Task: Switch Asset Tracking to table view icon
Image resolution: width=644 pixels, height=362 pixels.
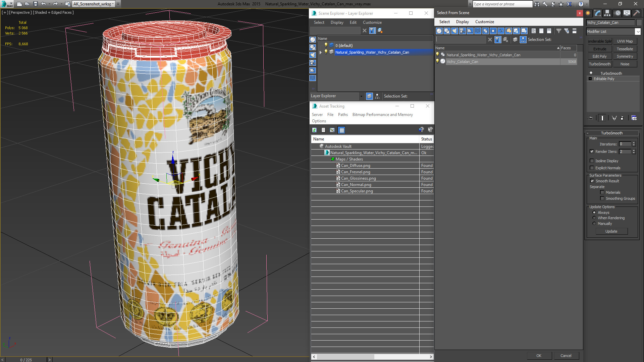Action: point(341,130)
